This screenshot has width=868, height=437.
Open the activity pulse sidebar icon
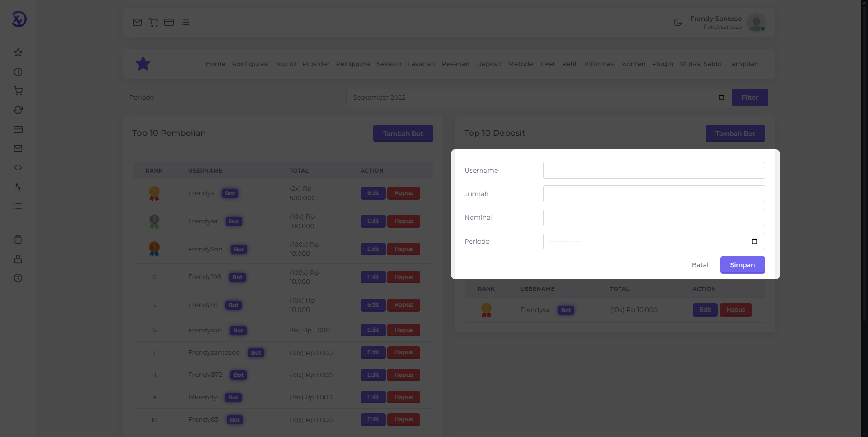[18, 187]
